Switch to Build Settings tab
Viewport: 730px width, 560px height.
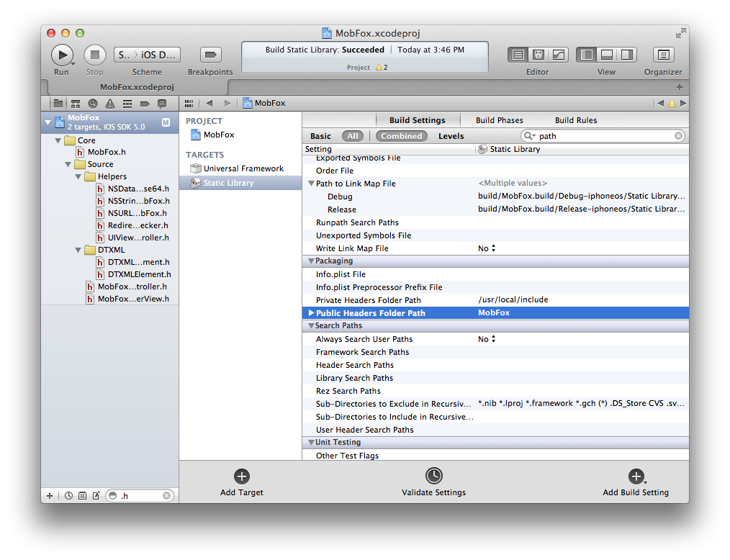pyautogui.click(x=418, y=120)
